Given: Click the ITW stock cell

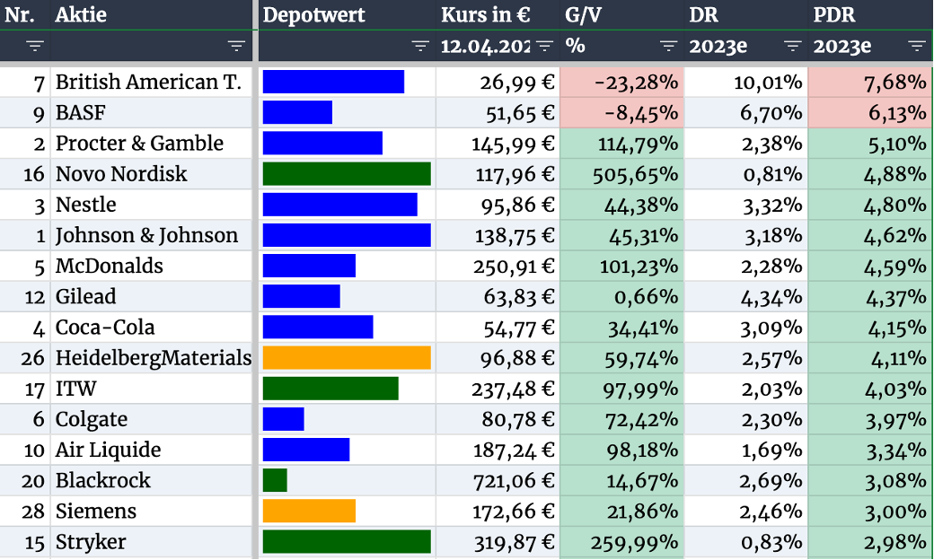Looking at the screenshot, I should click(152, 389).
